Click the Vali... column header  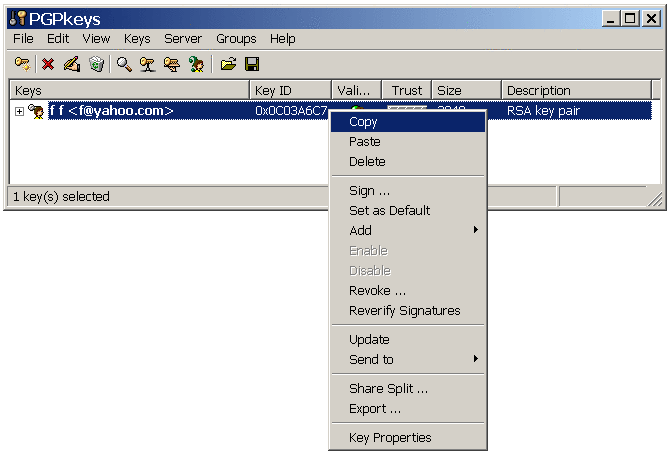tap(357, 90)
